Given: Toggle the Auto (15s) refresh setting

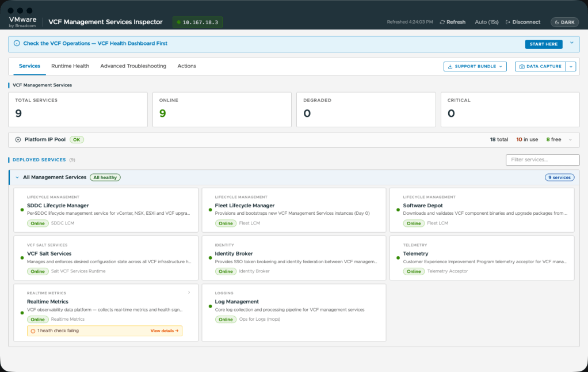Looking at the screenshot, I should (x=486, y=22).
